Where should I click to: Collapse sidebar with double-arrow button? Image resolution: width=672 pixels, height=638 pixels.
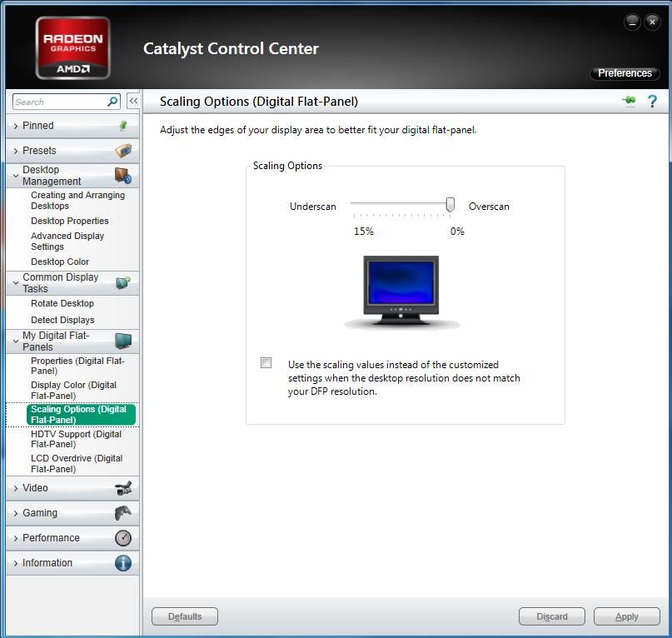click(133, 101)
